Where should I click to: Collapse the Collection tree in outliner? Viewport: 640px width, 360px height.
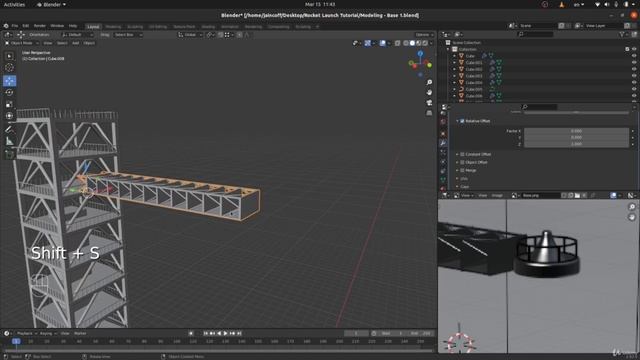448,49
